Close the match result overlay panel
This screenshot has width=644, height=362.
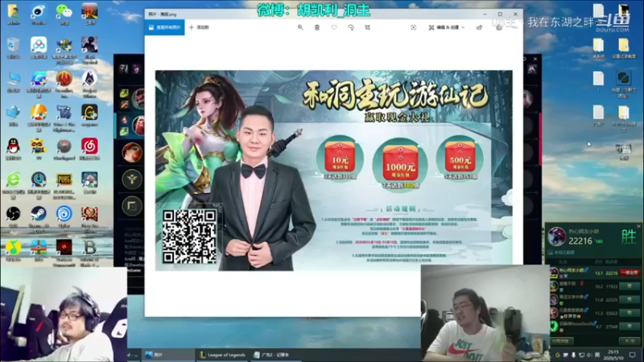point(638,226)
